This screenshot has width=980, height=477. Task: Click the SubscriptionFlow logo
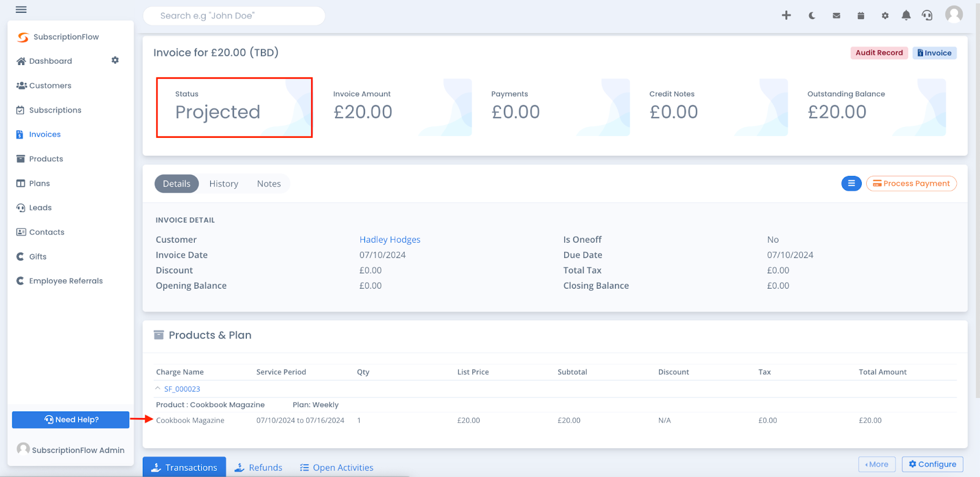click(x=58, y=37)
